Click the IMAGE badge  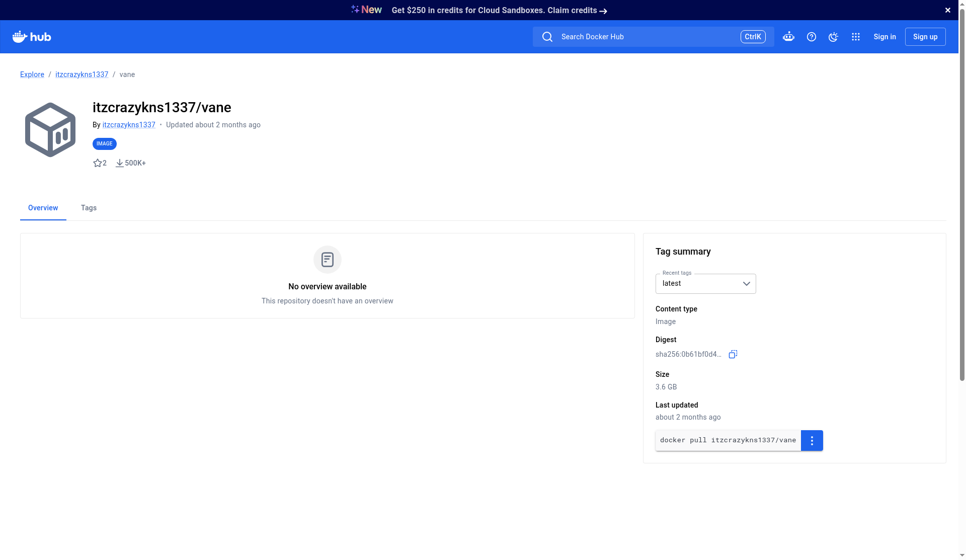(x=105, y=144)
